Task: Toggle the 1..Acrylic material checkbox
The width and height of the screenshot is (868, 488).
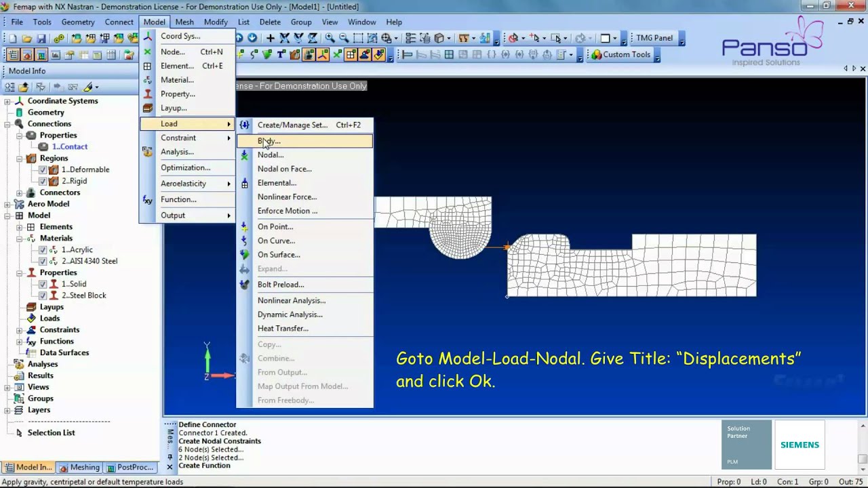Action: [43, 250]
